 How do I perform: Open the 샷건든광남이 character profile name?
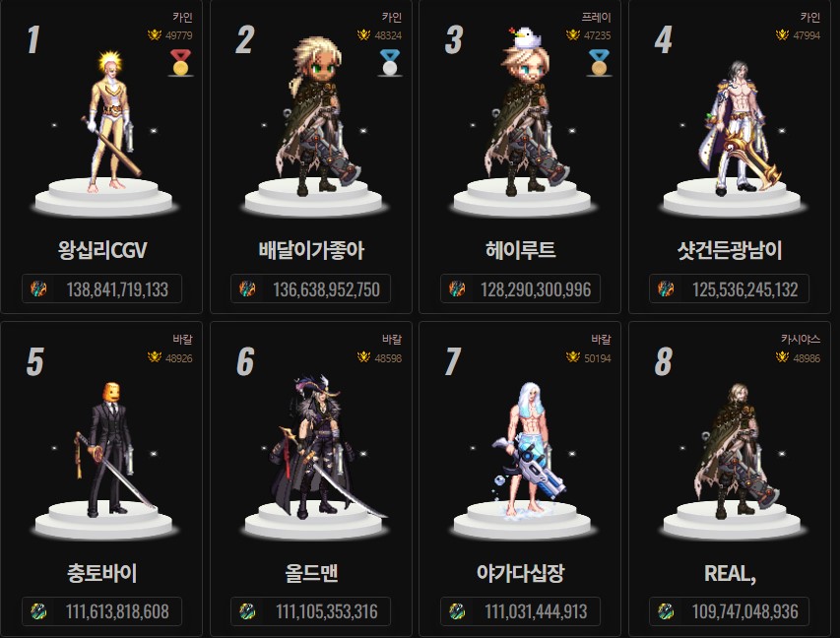pos(730,250)
